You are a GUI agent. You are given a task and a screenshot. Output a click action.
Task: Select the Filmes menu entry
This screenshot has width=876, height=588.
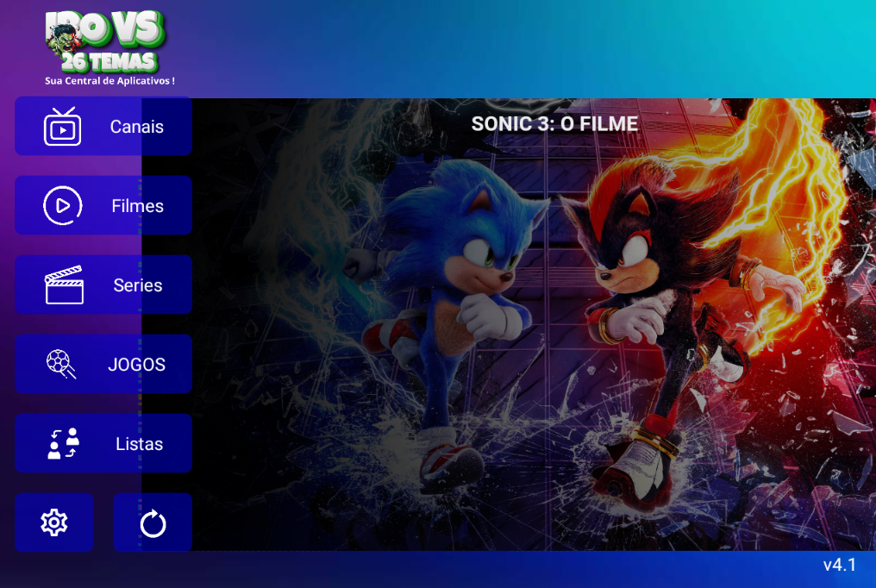pyautogui.click(x=103, y=205)
